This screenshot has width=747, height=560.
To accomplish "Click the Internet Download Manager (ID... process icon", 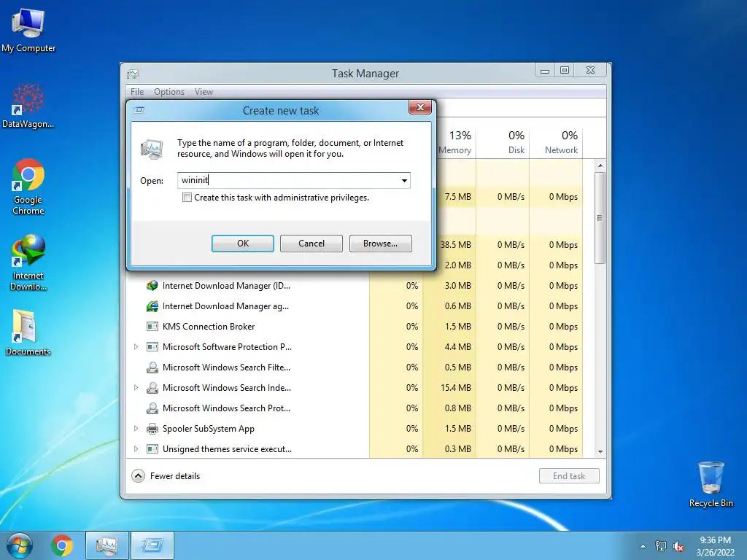I will coord(152,286).
